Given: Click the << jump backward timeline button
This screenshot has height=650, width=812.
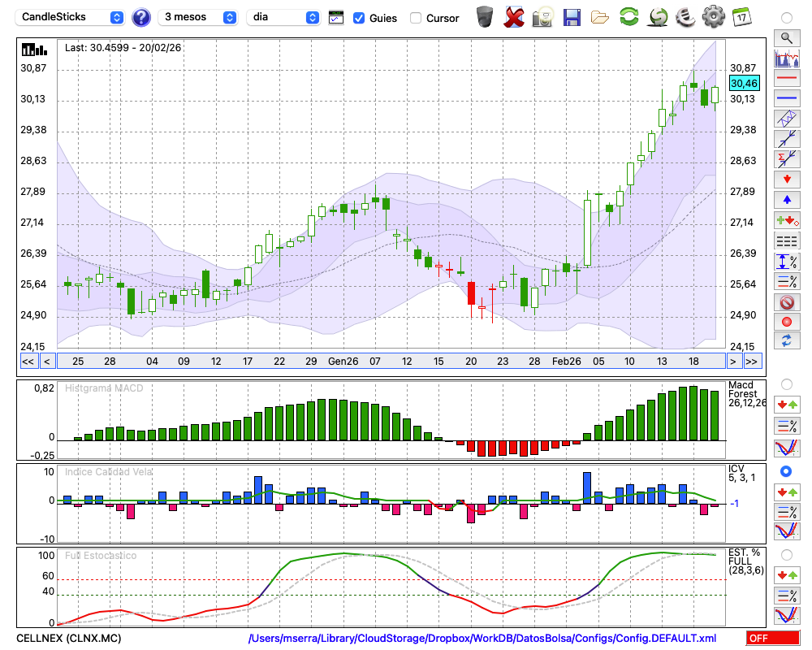Looking at the screenshot, I should coord(28,361).
